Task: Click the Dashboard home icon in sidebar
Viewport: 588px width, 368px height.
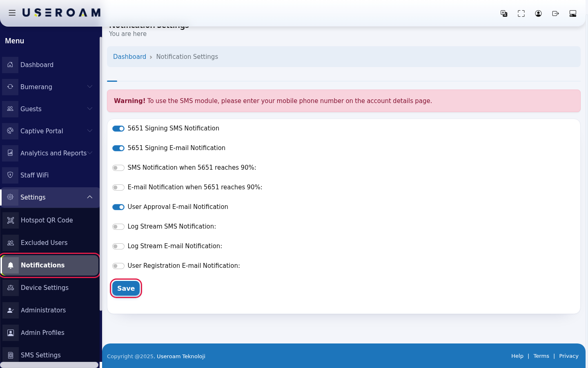Action: pyautogui.click(x=10, y=65)
